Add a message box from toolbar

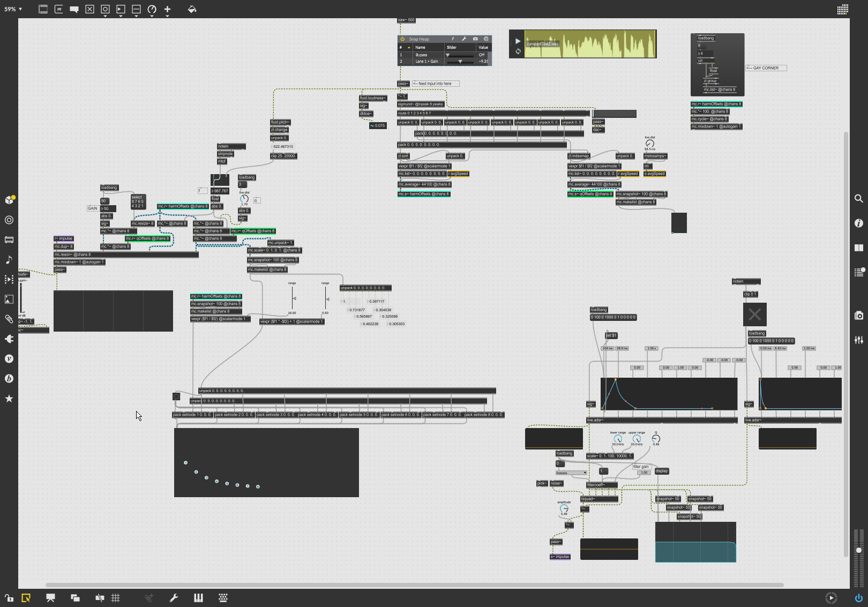[59, 9]
